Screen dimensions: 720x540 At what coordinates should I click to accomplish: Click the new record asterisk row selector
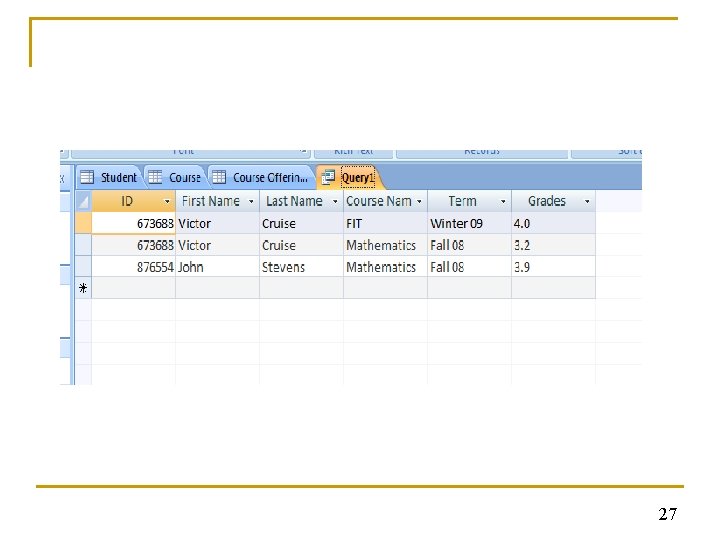point(83,288)
